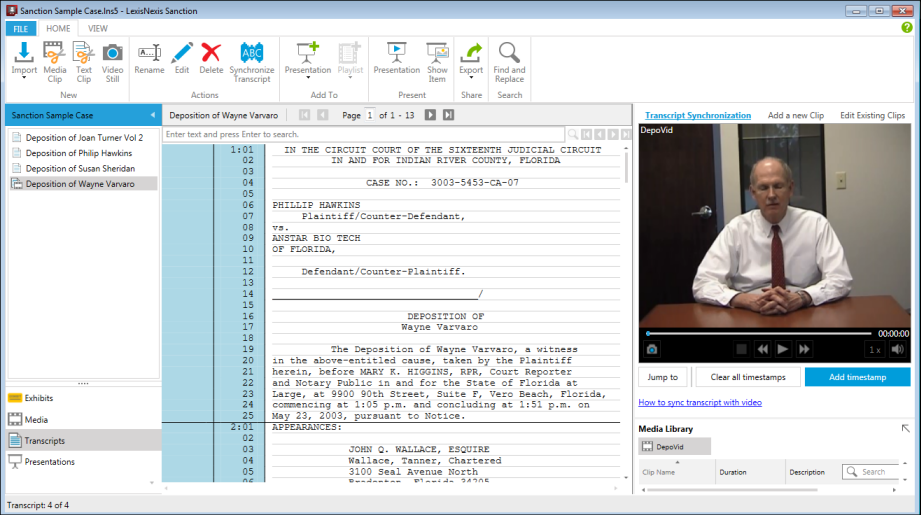This screenshot has height=515, width=921.
Task: Toggle the video volume speaker
Action: pyautogui.click(x=898, y=349)
